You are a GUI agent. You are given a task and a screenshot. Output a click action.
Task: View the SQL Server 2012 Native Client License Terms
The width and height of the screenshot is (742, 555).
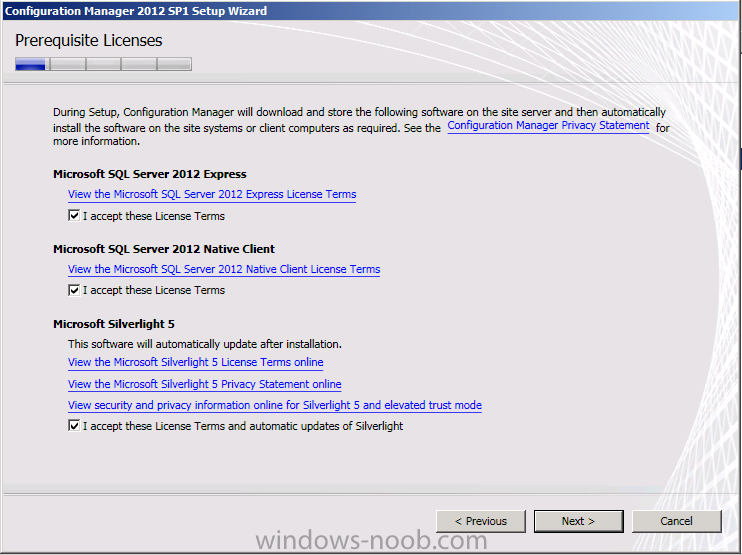click(x=224, y=269)
